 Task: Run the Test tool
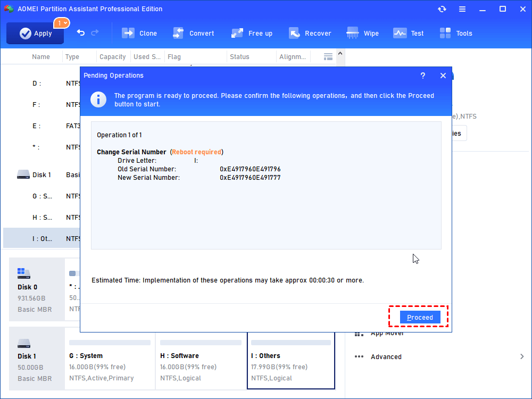pos(409,33)
